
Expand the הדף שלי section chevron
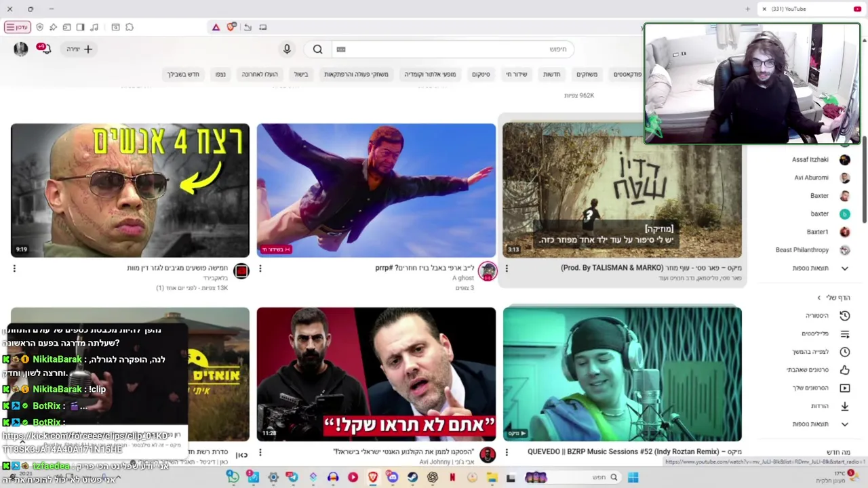[x=819, y=298]
